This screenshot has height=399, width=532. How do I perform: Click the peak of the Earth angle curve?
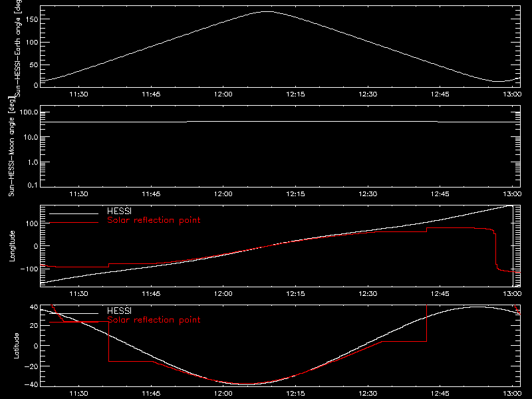pyautogui.click(x=267, y=11)
